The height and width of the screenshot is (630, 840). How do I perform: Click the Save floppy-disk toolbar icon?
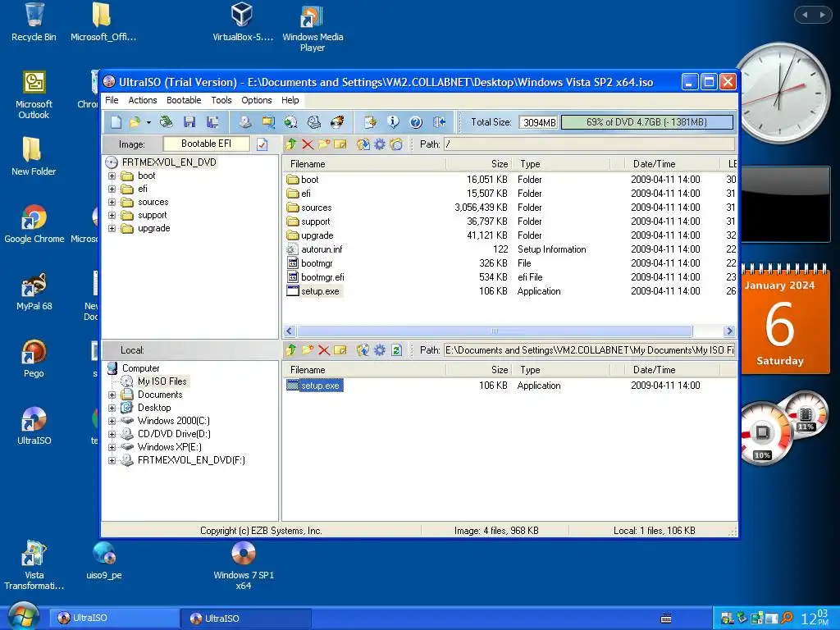point(189,122)
